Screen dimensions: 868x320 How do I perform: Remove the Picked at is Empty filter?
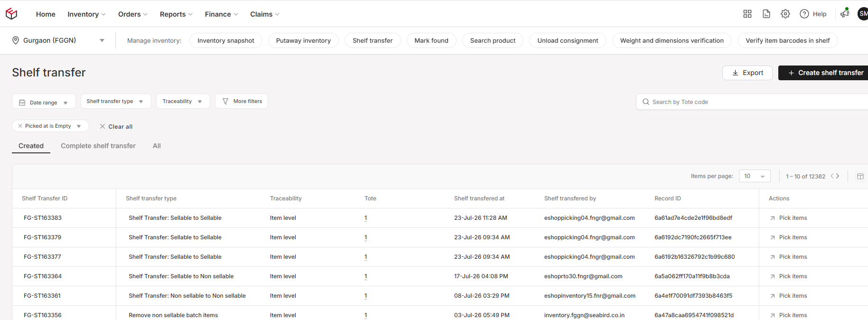click(20, 126)
